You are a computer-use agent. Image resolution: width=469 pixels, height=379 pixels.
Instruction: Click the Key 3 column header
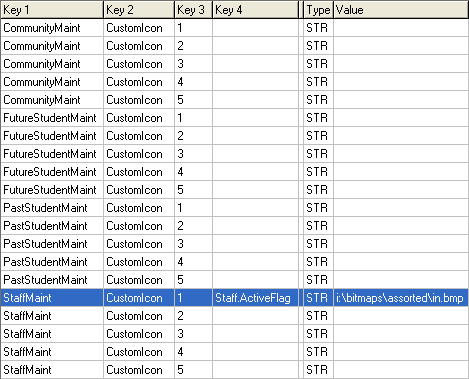[x=193, y=10]
